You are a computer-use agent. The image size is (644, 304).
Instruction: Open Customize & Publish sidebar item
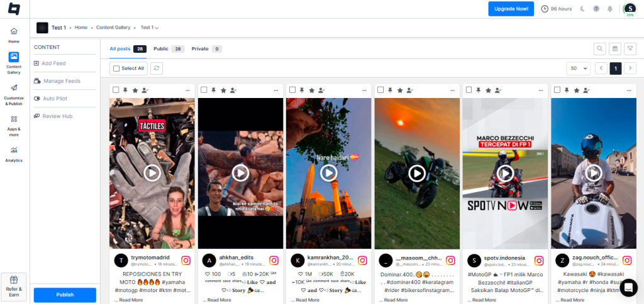[x=14, y=95]
